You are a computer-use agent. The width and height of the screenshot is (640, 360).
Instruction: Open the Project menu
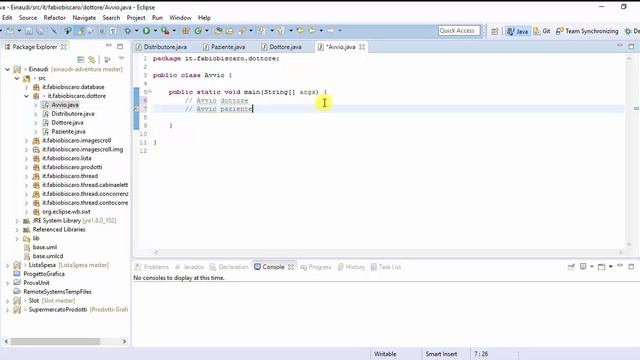pyautogui.click(x=136, y=18)
